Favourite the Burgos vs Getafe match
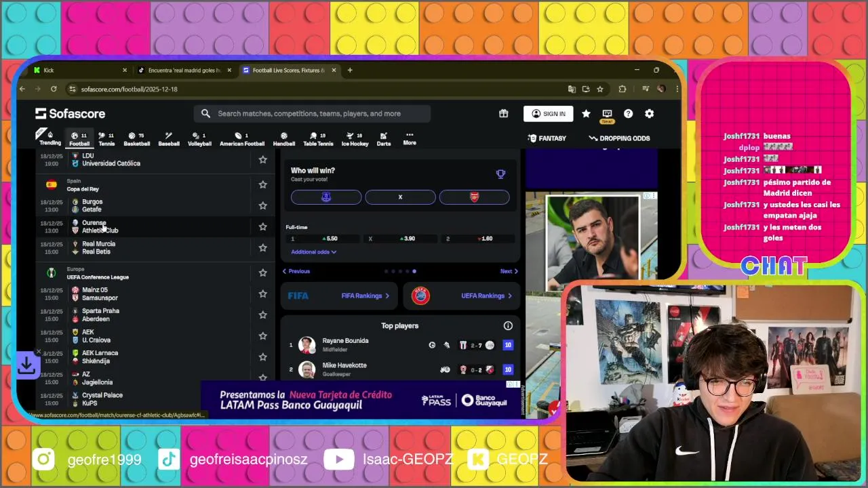The height and width of the screenshot is (488, 868). click(x=262, y=205)
